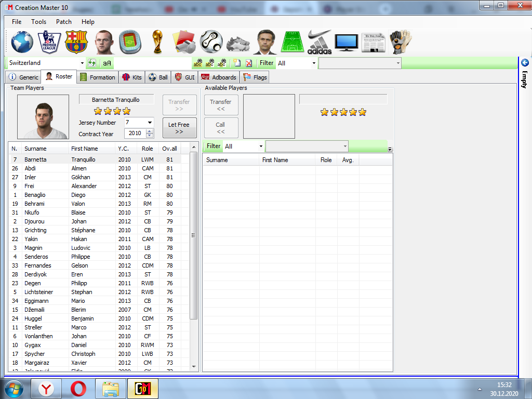
Task: Open the player editor face icon
Action: click(104, 42)
